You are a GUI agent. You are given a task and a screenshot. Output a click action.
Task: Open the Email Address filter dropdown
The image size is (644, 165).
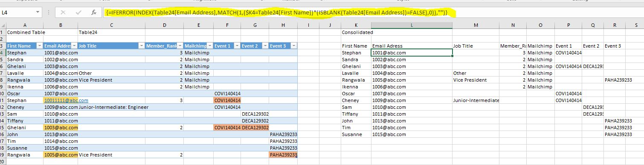(74, 46)
